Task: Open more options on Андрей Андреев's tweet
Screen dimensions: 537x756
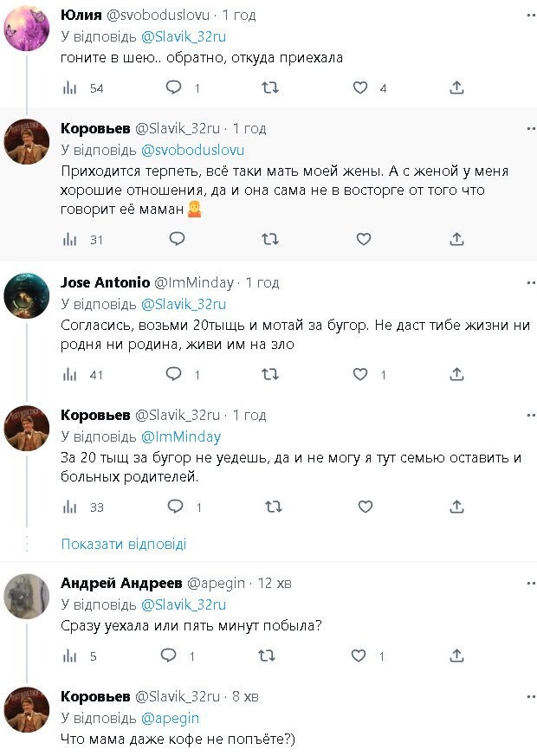Action: (x=530, y=583)
